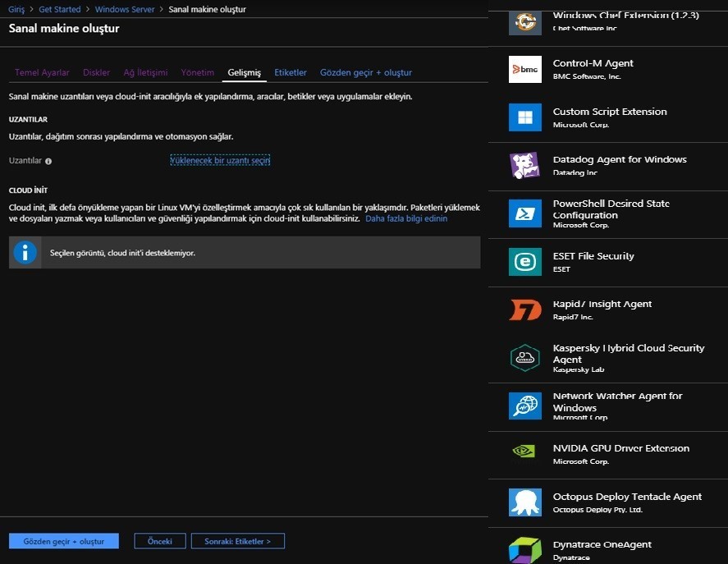The image size is (728, 564).
Task: Open the Etiketler tab
Action: tap(291, 72)
